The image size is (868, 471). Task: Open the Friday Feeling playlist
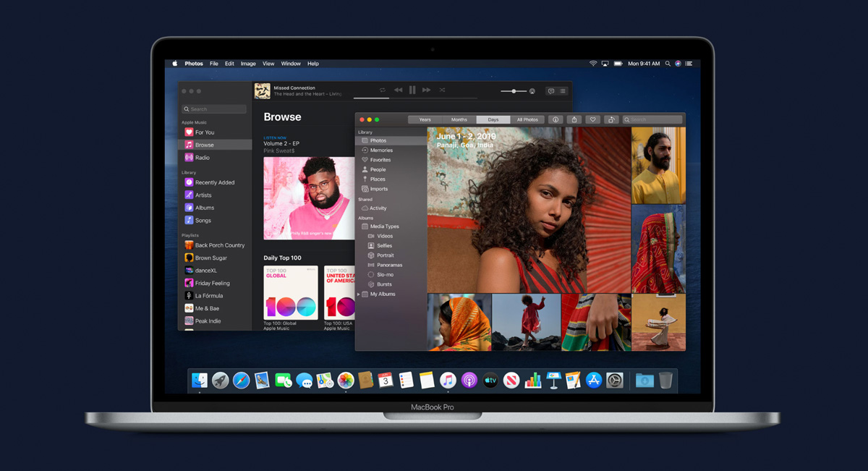point(212,284)
